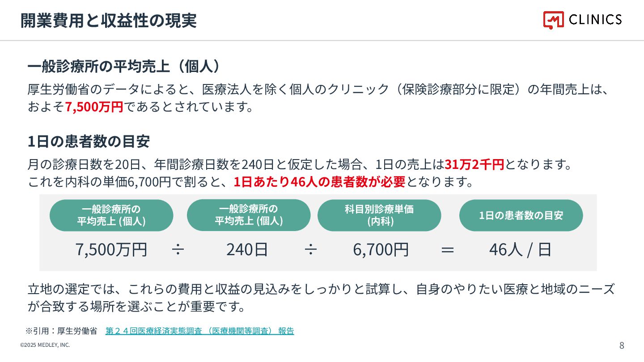
Task: Click the 6,700円 value in the formula
Action: pos(381,249)
